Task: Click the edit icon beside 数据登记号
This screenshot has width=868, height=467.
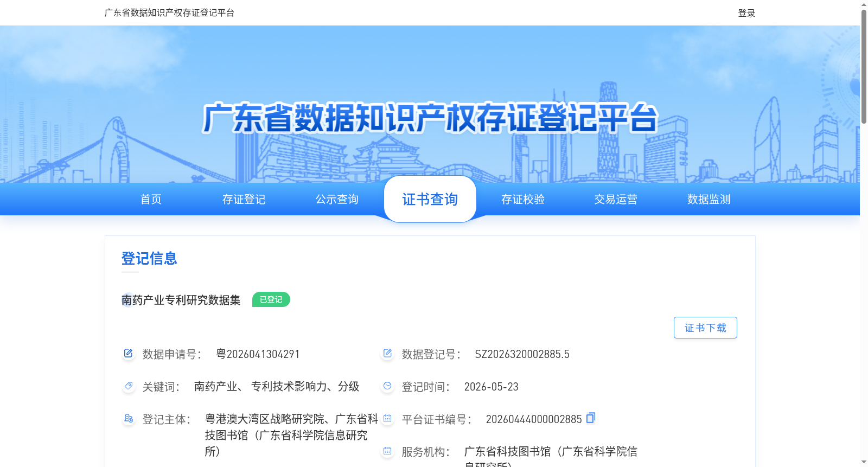Action: [387, 354]
